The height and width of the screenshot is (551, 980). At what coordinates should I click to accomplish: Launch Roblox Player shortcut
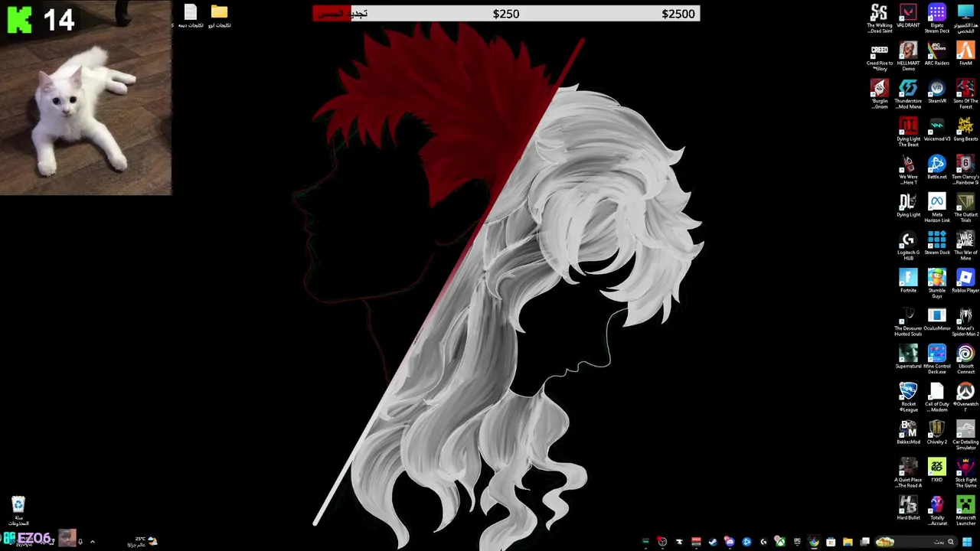pos(965,281)
